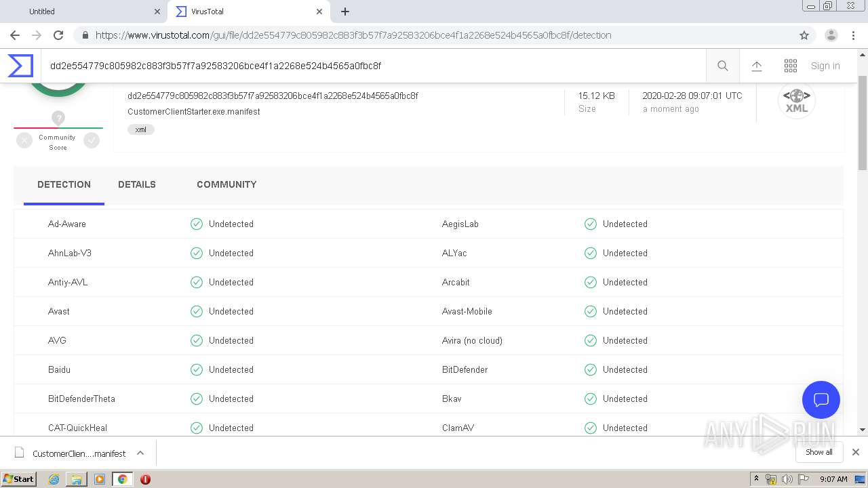Click the Sign in link

825,66
